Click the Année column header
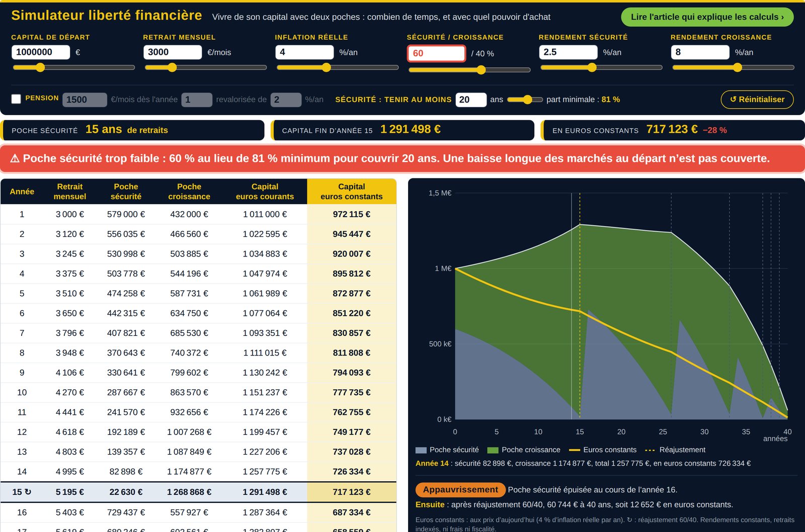The height and width of the screenshot is (532, 805). (x=22, y=192)
